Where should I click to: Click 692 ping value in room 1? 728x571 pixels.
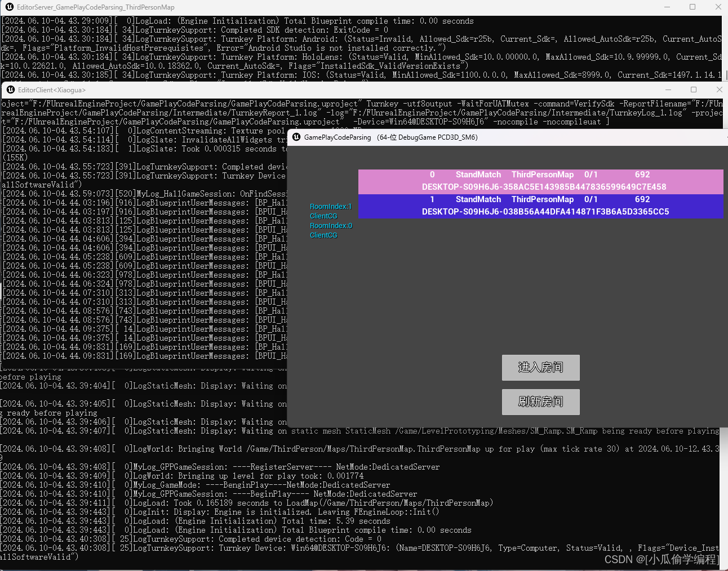(x=642, y=199)
